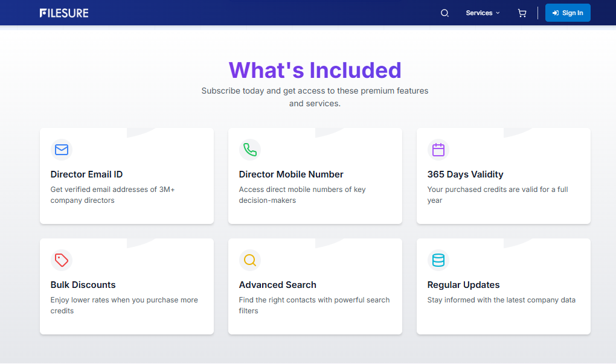The image size is (616, 364).
Task: Click the red price tag icon
Action: (62, 260)
